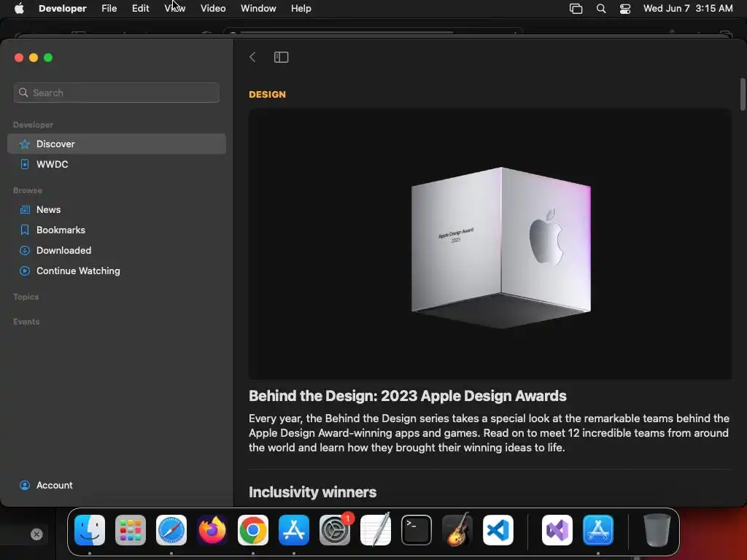Click the DESIGN category label
The image size is (747, 560).
click(267, 94)
